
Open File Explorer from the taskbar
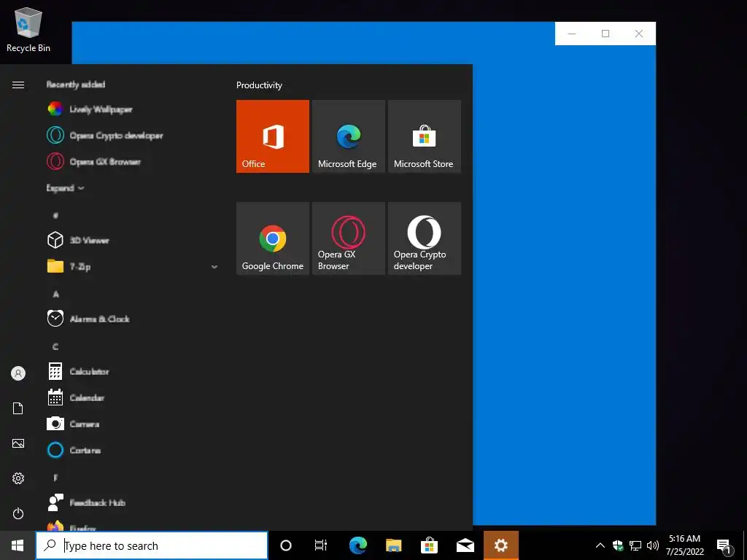[x=393, y=545]
